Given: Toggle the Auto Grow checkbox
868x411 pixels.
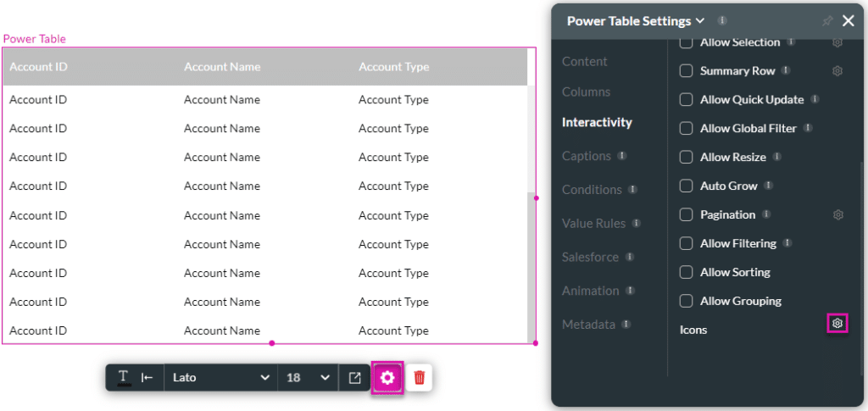Looking at the screenshot, I should [x=687, y=186].
